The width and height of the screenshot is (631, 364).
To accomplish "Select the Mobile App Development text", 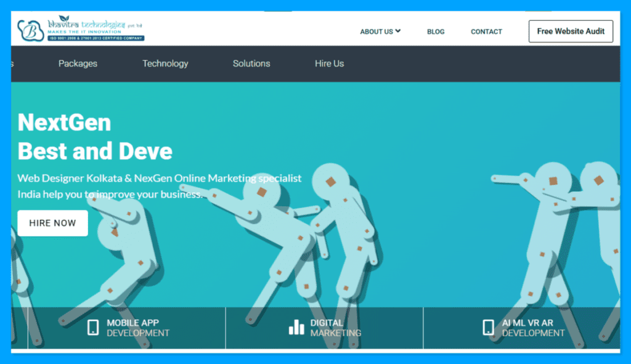I will (x=138, y=328).
